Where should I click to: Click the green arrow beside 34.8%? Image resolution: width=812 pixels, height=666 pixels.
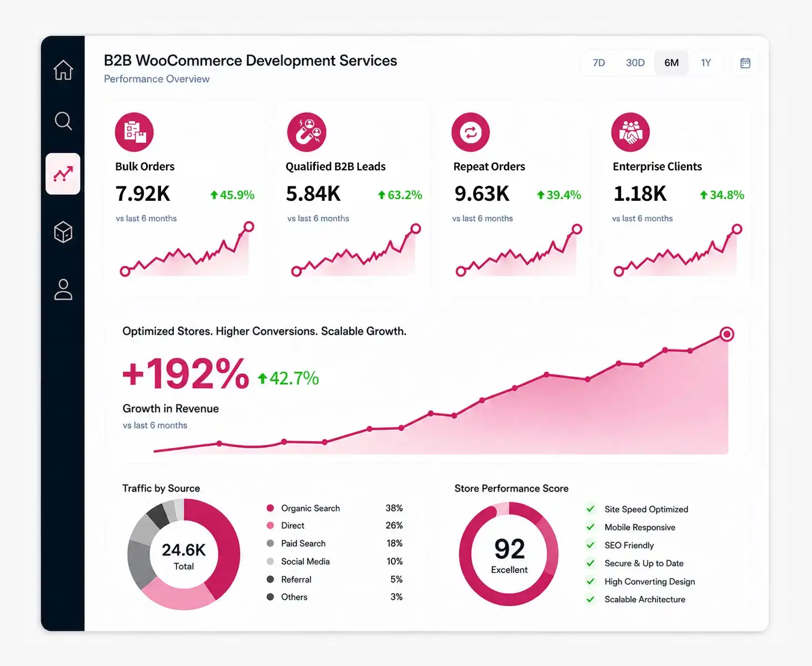704,195
